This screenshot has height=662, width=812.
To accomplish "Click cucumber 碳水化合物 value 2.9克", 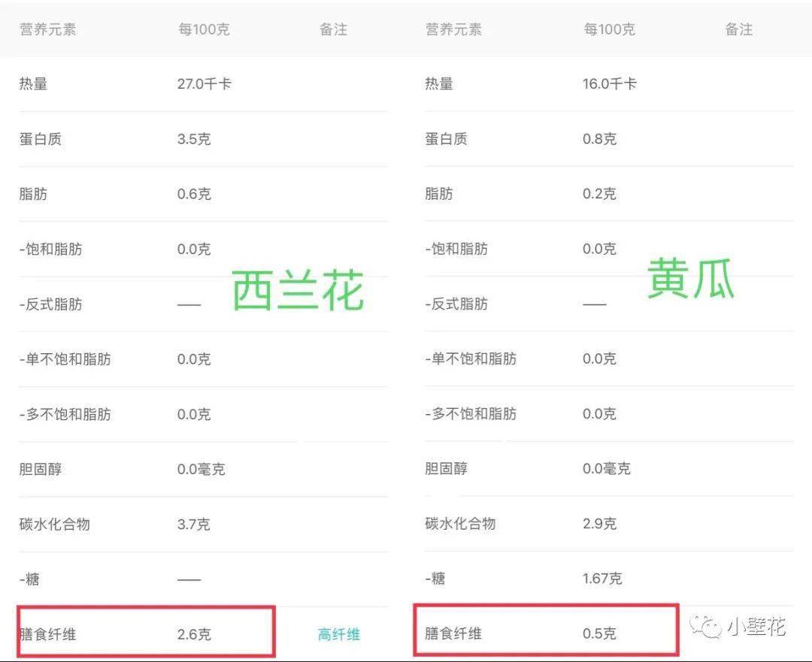I will coord(599,523).
